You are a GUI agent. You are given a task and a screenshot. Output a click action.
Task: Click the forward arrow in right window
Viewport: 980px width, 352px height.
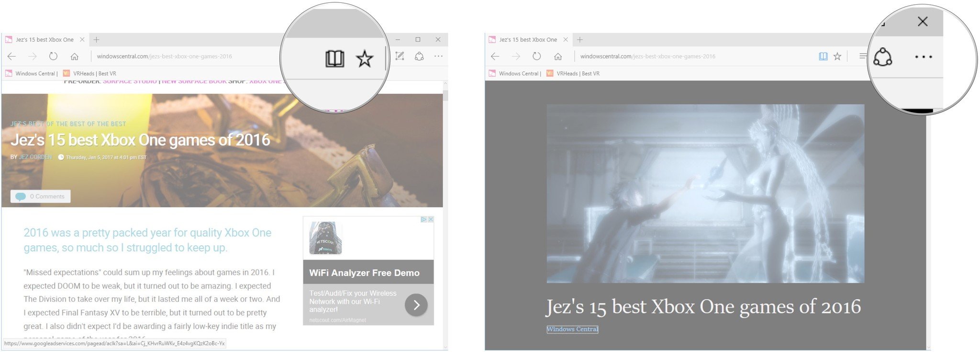(516, 57)
